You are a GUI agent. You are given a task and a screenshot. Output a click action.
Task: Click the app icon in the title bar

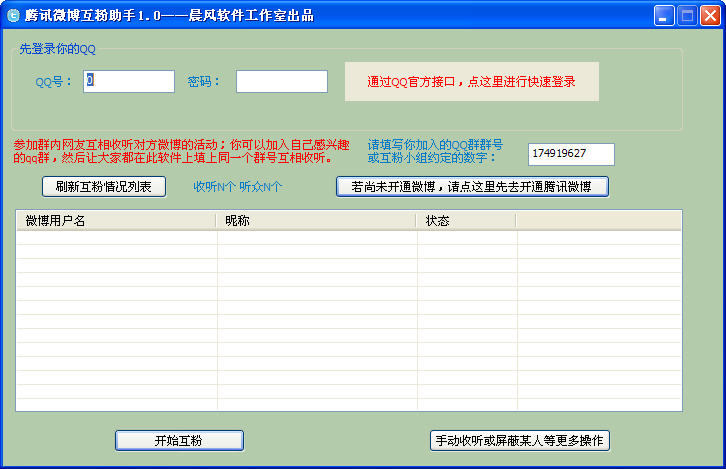click(x=13, y=15)
